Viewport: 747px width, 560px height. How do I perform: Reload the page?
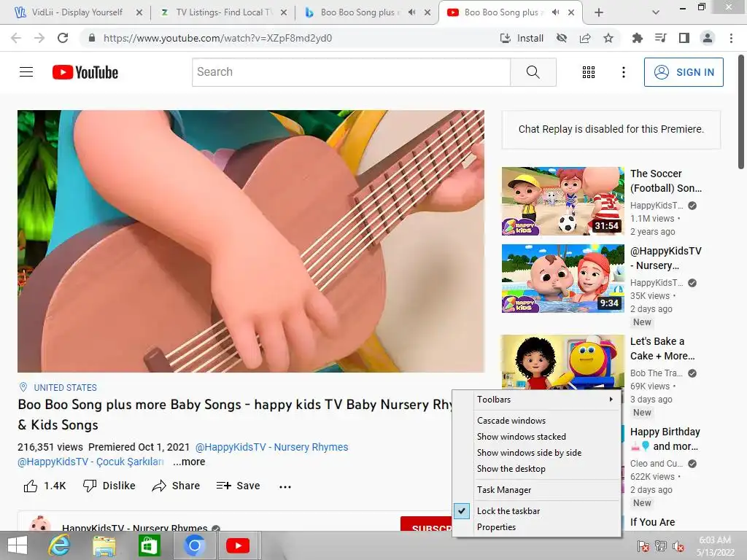click(63, 38)
